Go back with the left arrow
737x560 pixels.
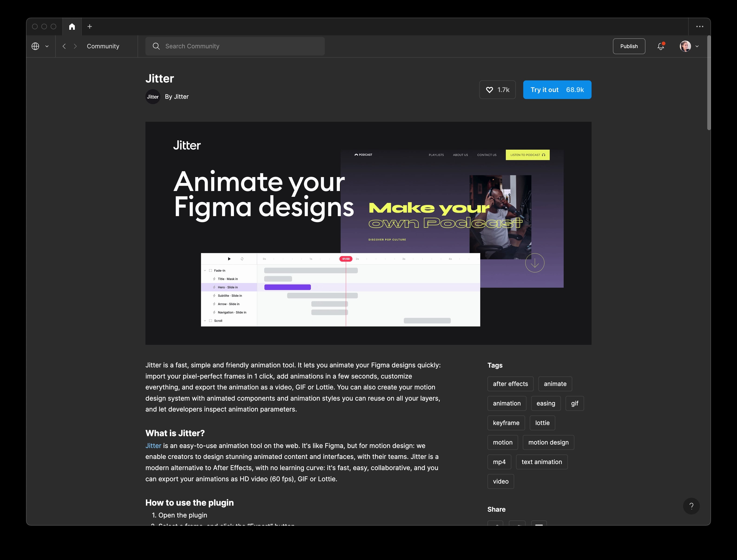tap(64, 46)
